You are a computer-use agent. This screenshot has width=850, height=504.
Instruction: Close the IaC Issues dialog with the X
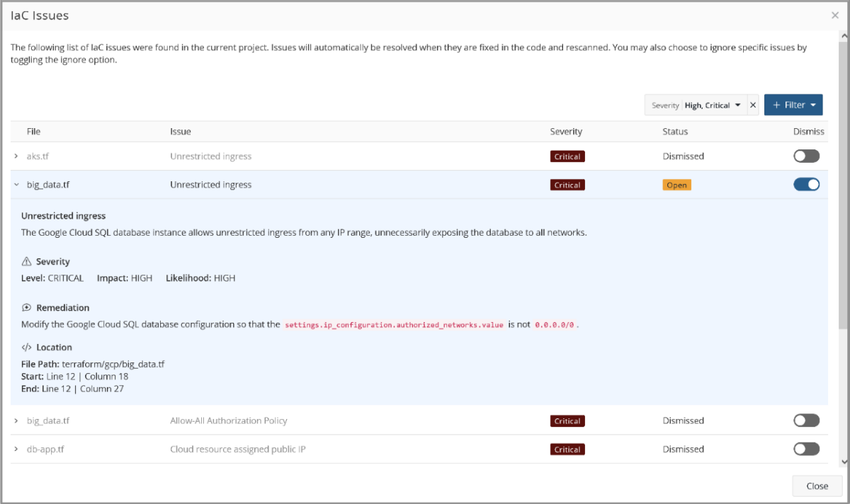tap(834, 15)
